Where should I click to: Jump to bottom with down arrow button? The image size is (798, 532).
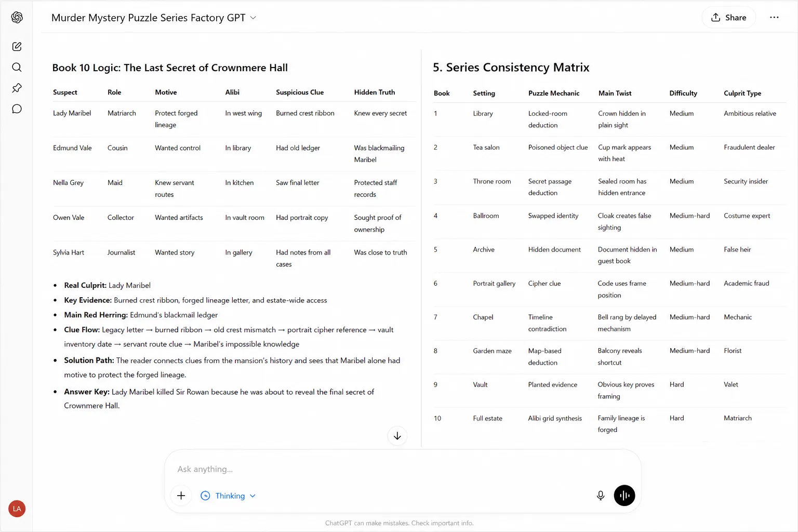[x=397, y=436]
